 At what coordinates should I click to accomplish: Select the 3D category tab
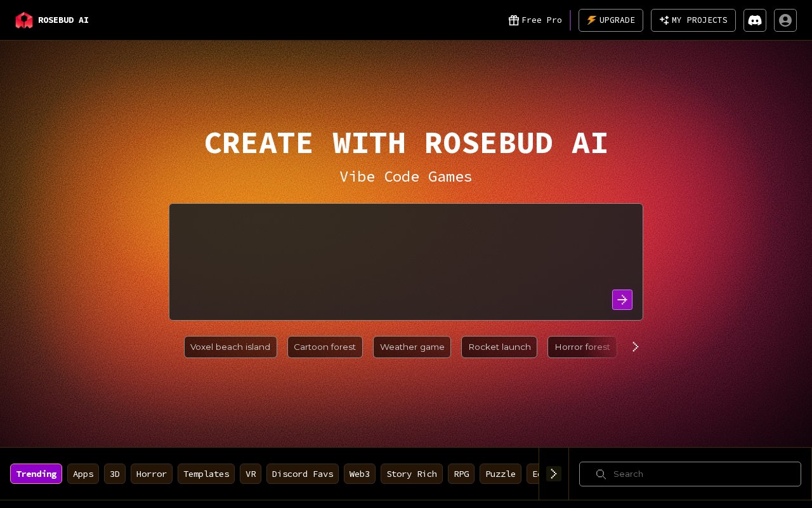click(115, 474)
